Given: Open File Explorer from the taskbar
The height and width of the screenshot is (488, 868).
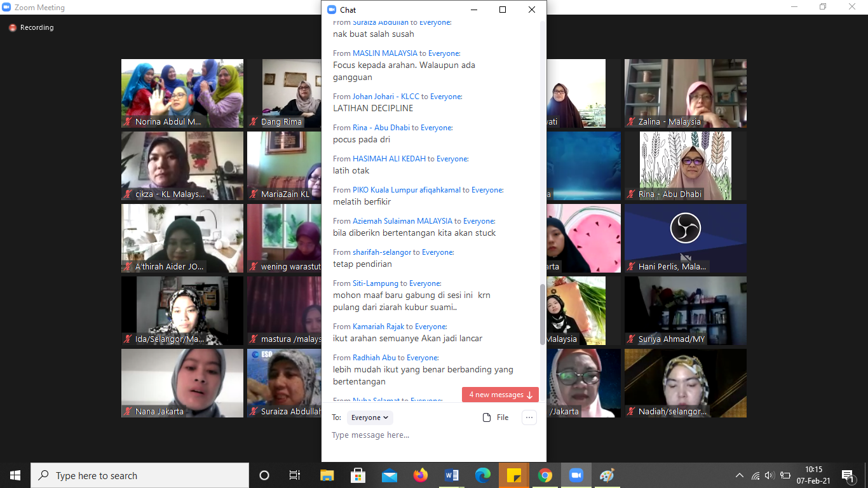Looking at the screenshot, I should tap(327, 475).
